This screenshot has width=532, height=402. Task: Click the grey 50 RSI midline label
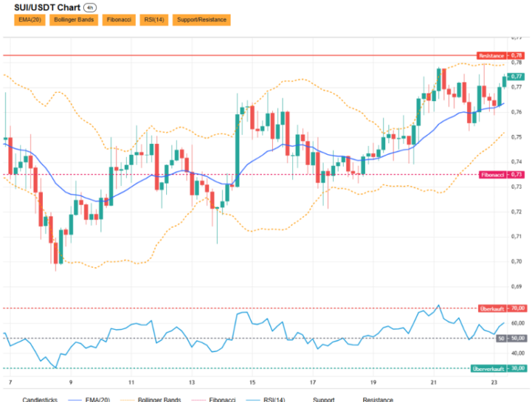(511, 338)
